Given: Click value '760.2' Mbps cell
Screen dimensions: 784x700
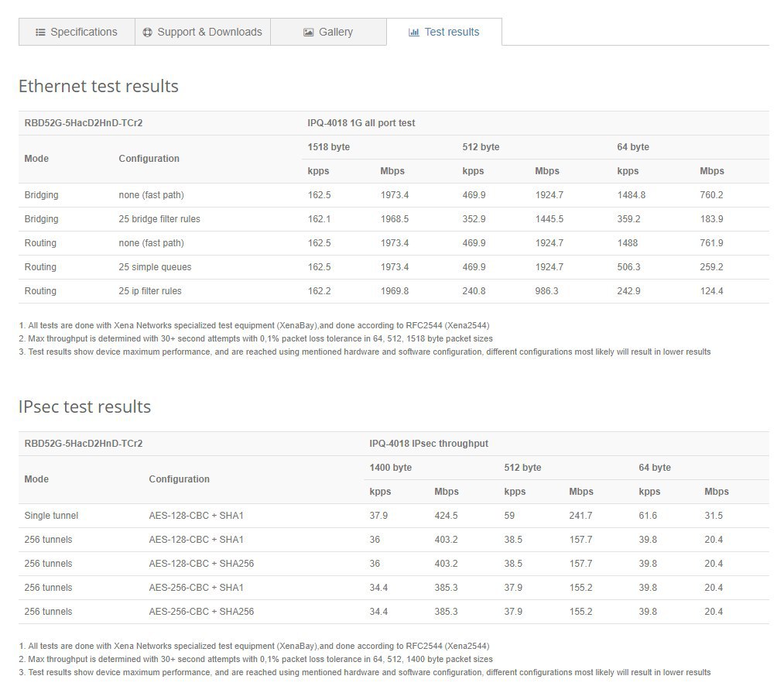Looking at the screenshot, I should 711,195.
